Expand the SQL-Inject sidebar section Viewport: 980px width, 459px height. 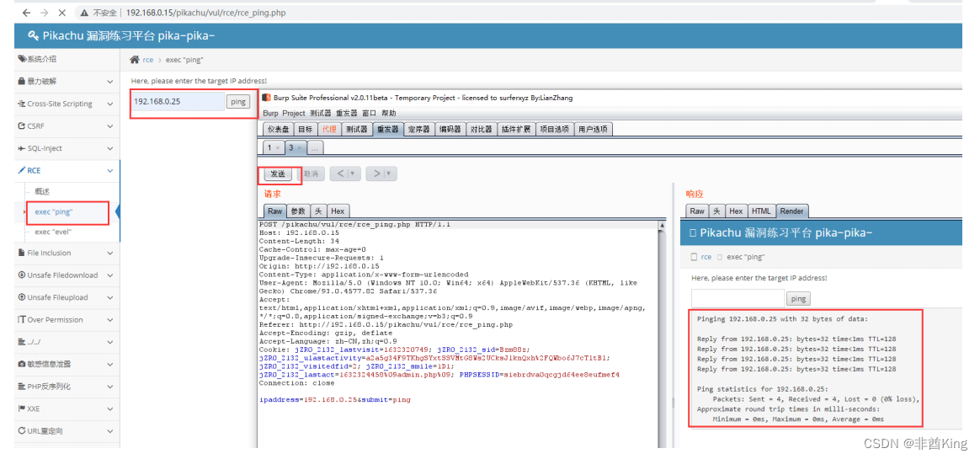(x=67, y=148)
